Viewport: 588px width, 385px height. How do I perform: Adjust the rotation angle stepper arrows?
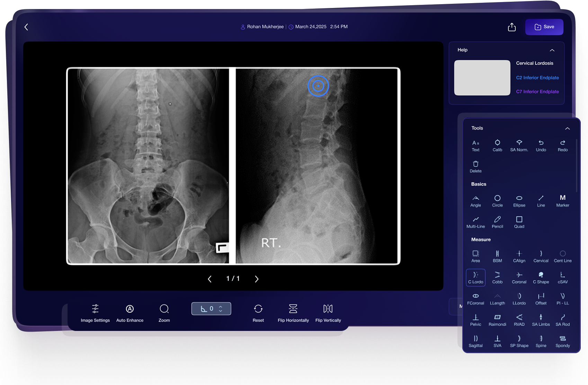pos(221,309)
